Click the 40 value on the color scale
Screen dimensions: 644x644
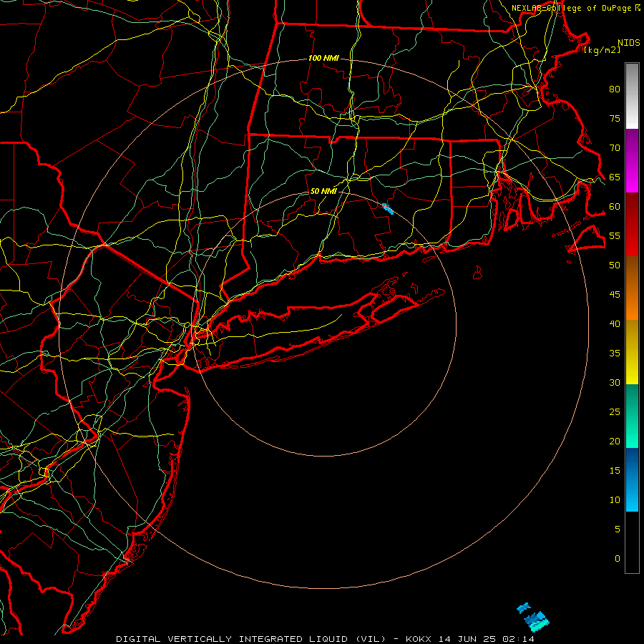615,324
